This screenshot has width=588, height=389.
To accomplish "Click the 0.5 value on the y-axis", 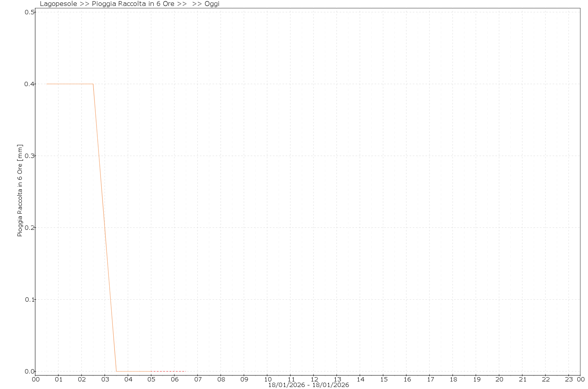I will pos(29,12).
